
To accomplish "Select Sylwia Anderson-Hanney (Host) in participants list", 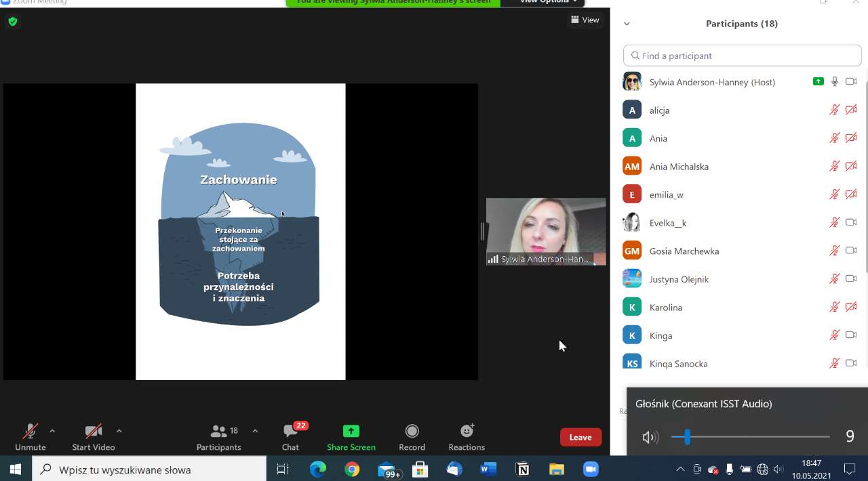I will coord(711,82).
